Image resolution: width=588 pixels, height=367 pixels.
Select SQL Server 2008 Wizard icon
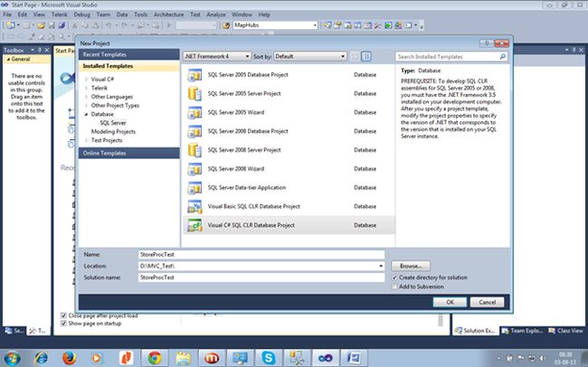click(194, 169)
